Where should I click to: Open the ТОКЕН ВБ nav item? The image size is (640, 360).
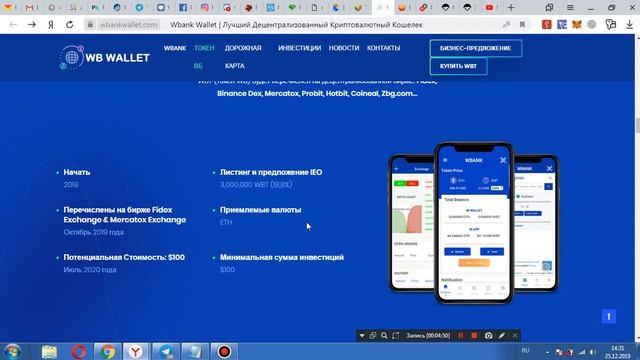204,57
